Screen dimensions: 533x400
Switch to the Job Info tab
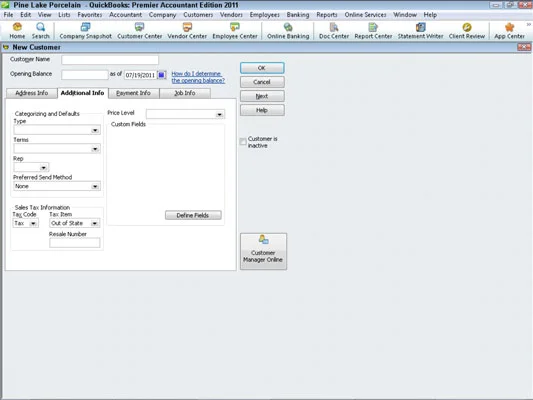(185, 93)
